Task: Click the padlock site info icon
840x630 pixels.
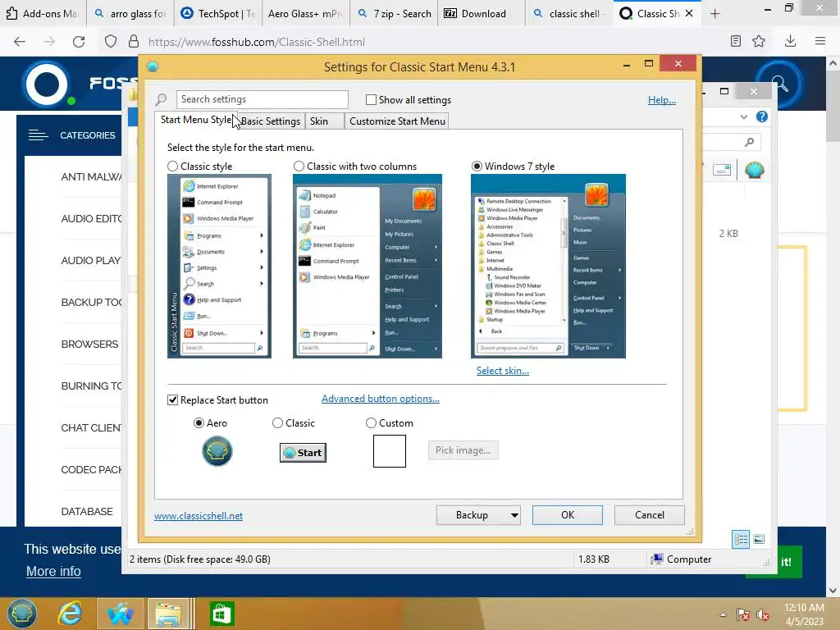Action: 134,42
